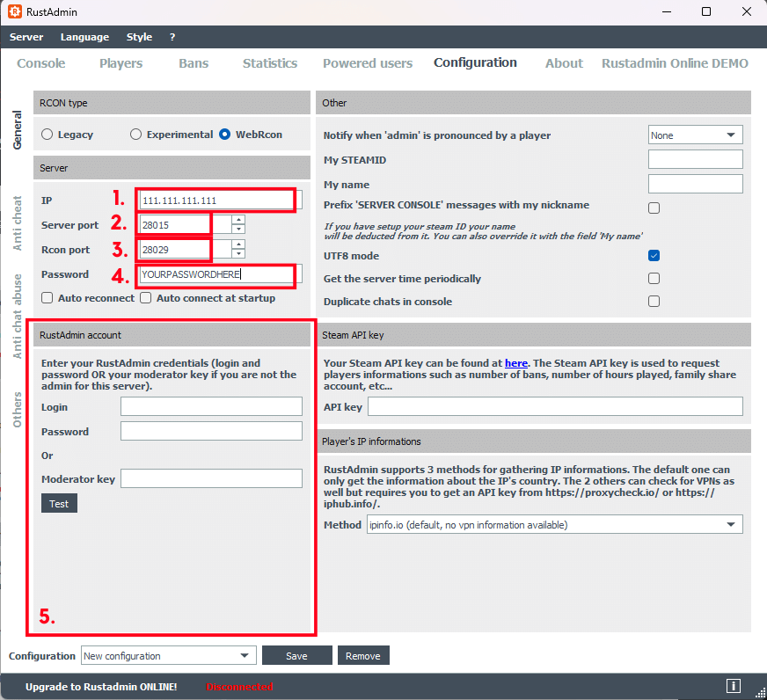Image resolution: width=767 pixels, height=700 pixels.
Task: Click the My STEAMID input field
Action: (695, 159)
